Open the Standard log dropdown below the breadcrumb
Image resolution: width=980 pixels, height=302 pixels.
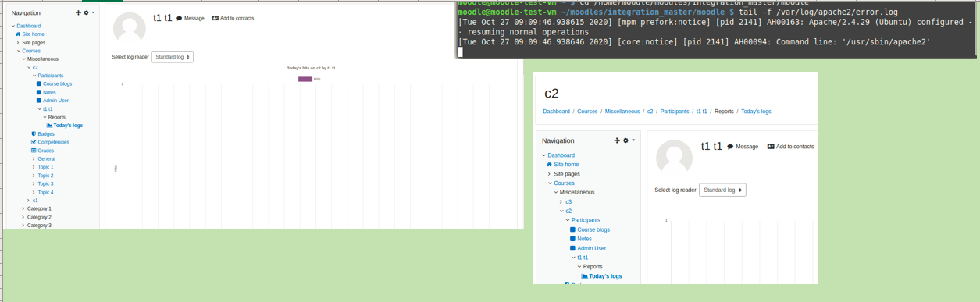[722, 190]
